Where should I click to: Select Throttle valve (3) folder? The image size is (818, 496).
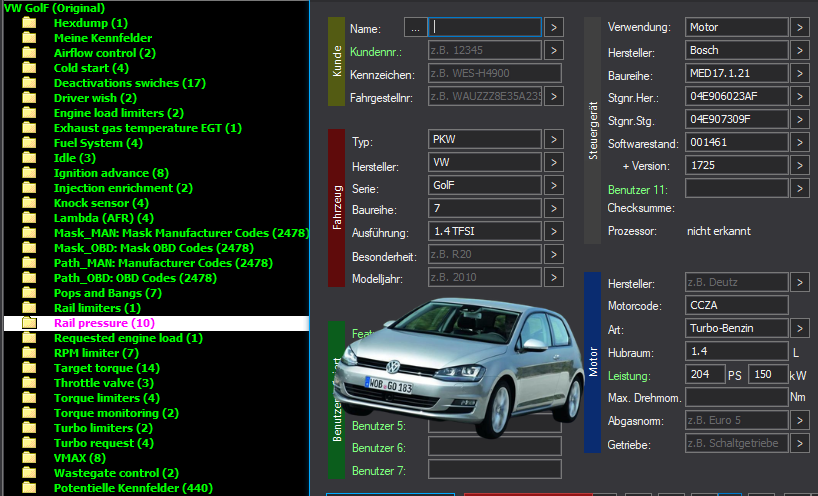pyautogui.click(x=104, y=383)
